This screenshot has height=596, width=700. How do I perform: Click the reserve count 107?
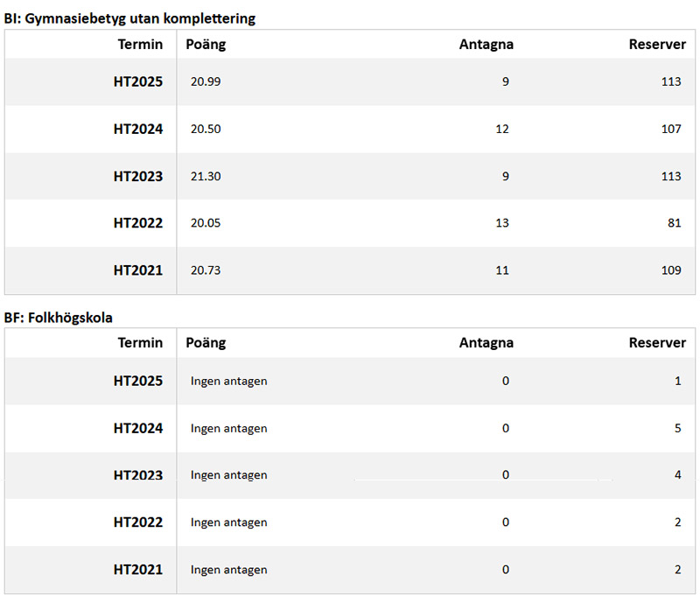coord(671,129)
